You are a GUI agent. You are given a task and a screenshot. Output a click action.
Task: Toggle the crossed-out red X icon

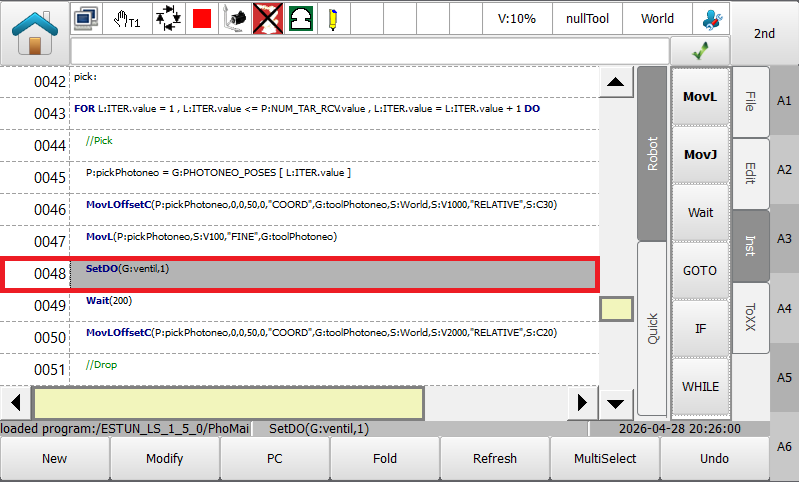(268, 19)
